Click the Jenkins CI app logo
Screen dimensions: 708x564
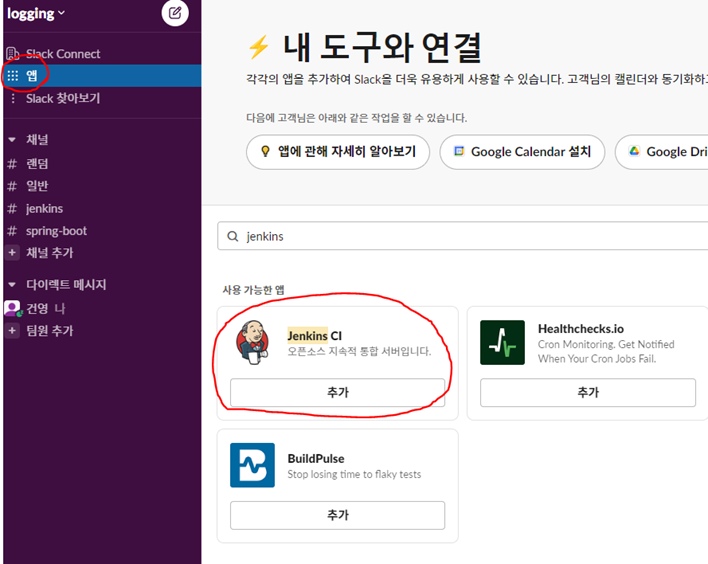tap(253, 342)
